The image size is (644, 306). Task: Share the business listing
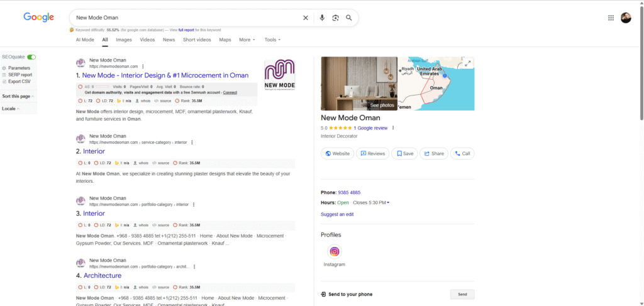(434, 153)
